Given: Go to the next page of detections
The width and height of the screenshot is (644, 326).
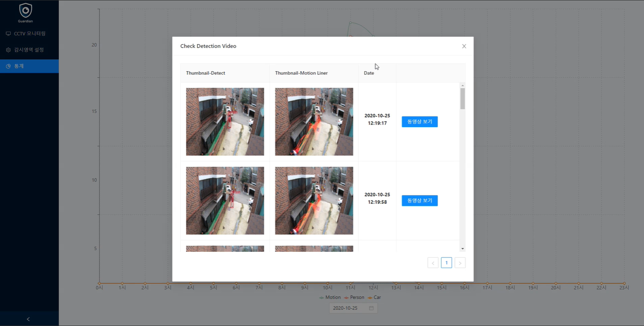Looking at the screenshot, I should point(460,263).
